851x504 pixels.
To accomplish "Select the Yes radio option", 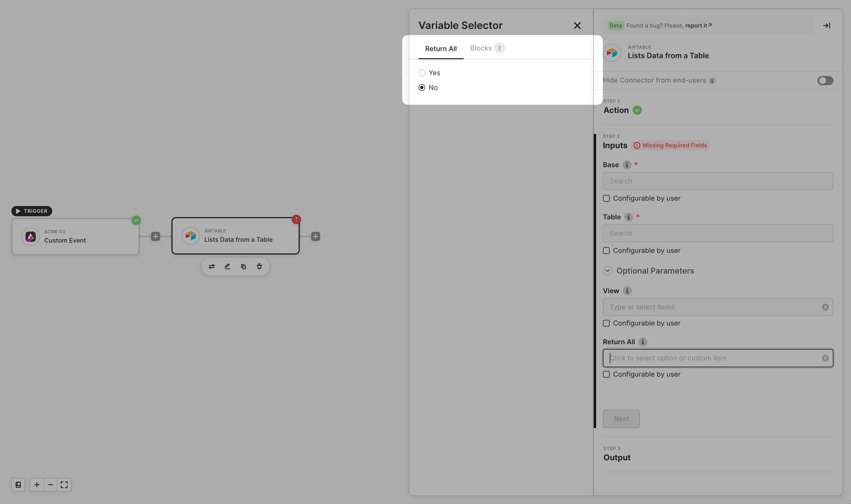I will click(422, 73).
